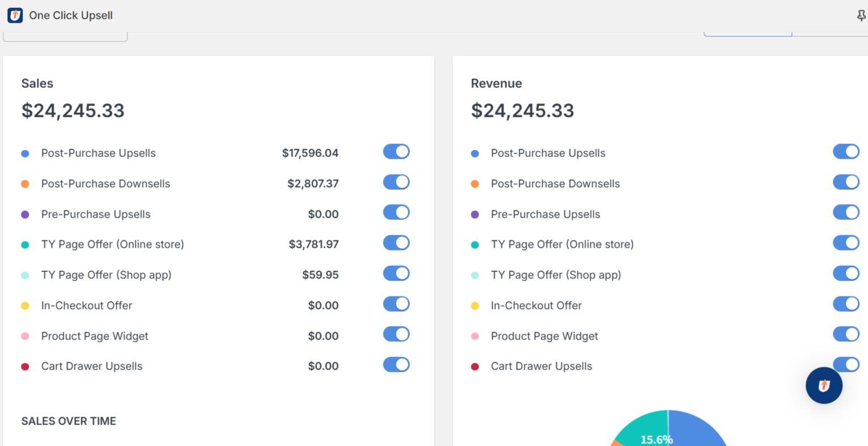
Task: Disable In-Checkout Offer in the Sales card
Action: [x=396, y=304]
